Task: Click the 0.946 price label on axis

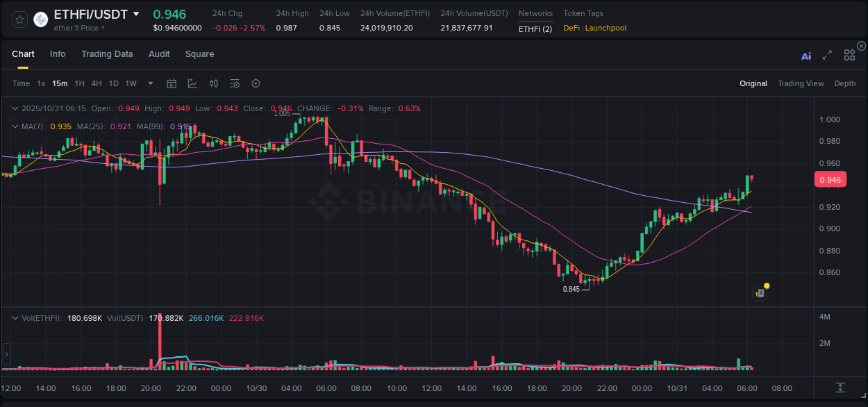Action: click(831, 179)
